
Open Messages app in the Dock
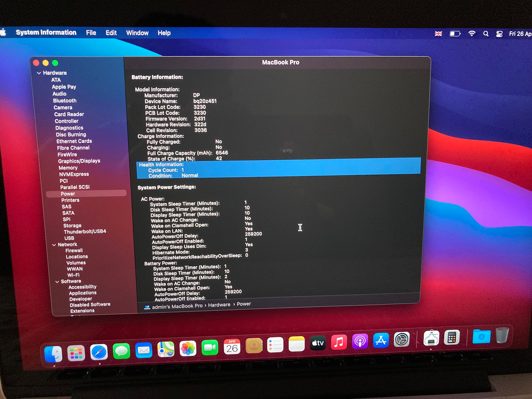(122, 351)
